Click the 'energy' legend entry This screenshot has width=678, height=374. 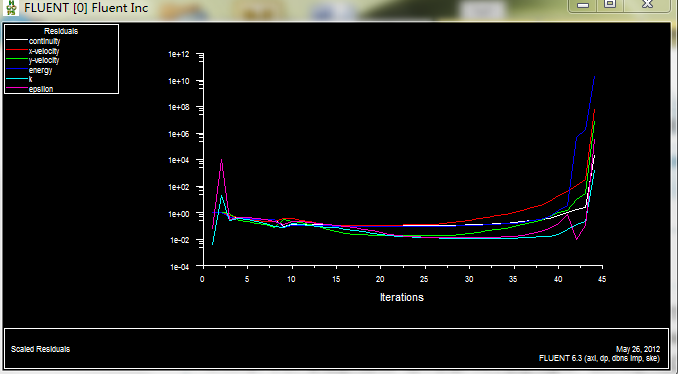pos(41,70)
